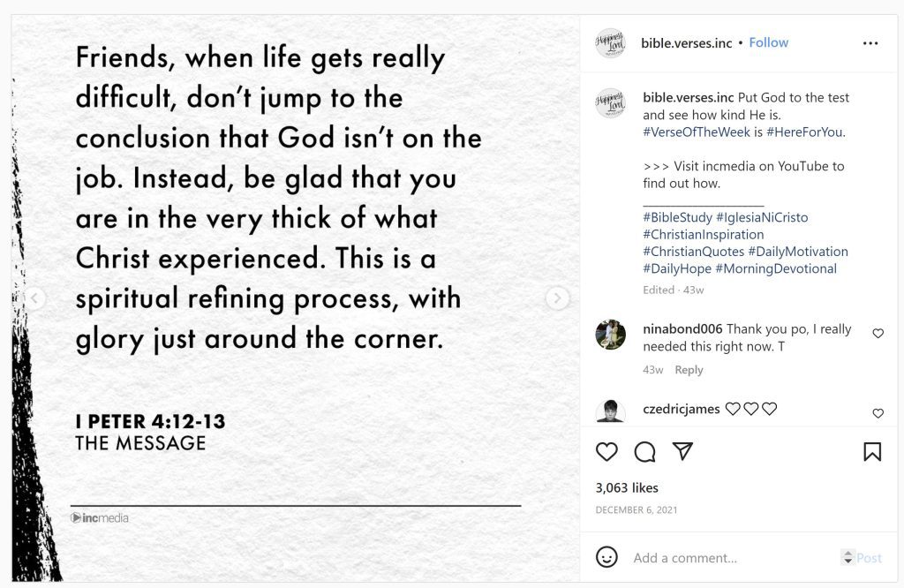Share post via paper plane icon

tap(682, 452)
